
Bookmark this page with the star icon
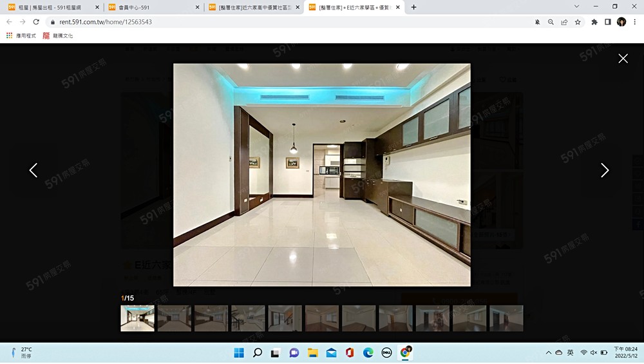(x=578, y=22)
